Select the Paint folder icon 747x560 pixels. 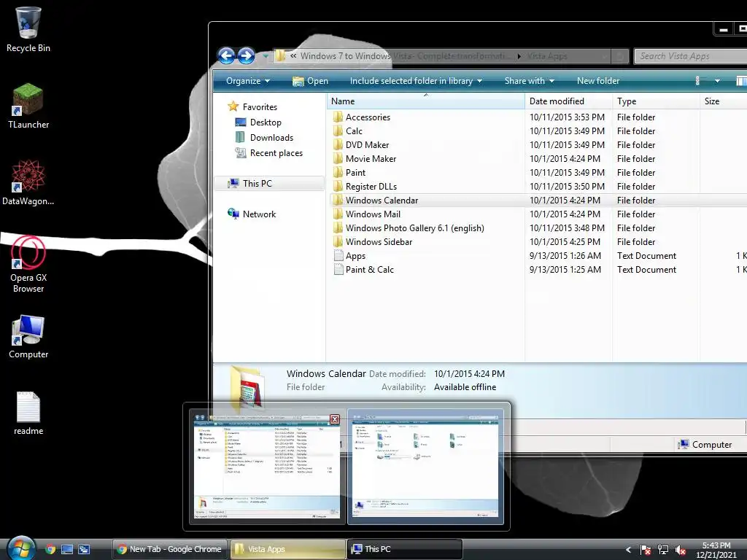coord(338,172)
